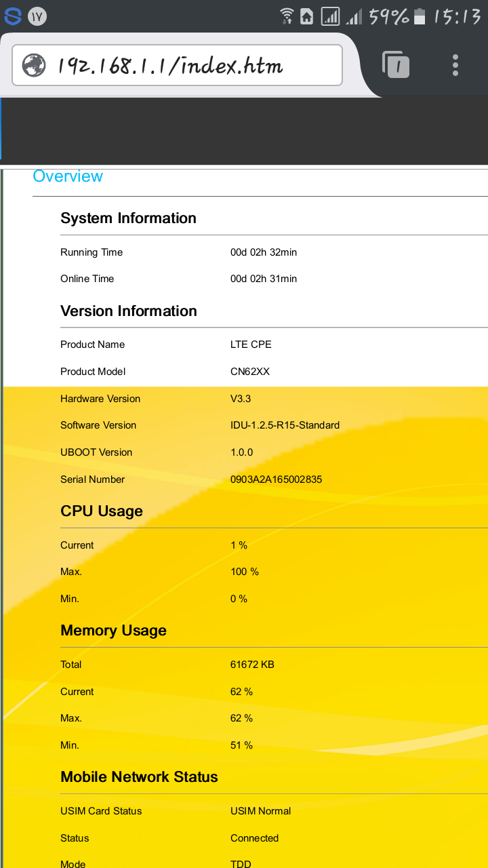Image resolution: width=488 pixels, height=868 pixels.
Task: Open the browser tab switcher icon
Action: 396,64
